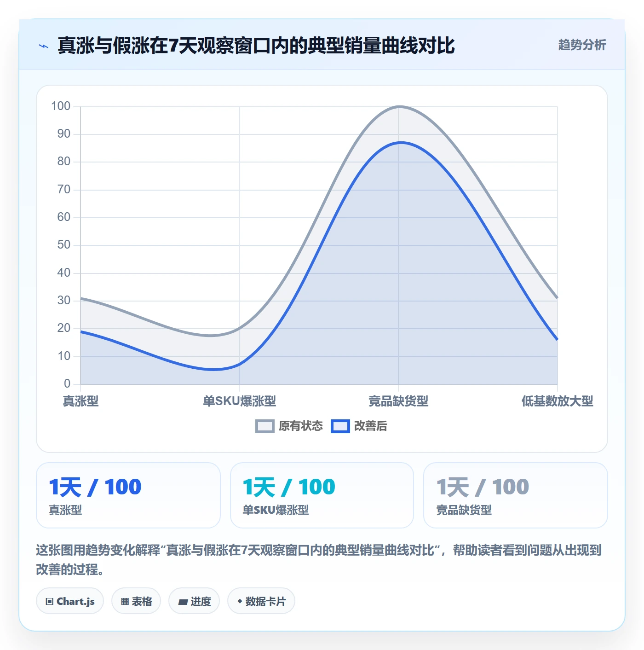
Task: Click the 100 value on the y-axis
Action: coord(61,106)
